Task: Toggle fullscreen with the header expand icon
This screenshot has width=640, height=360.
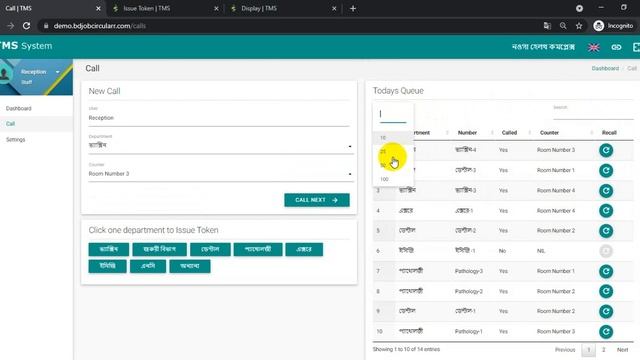Action: (636, 47)
